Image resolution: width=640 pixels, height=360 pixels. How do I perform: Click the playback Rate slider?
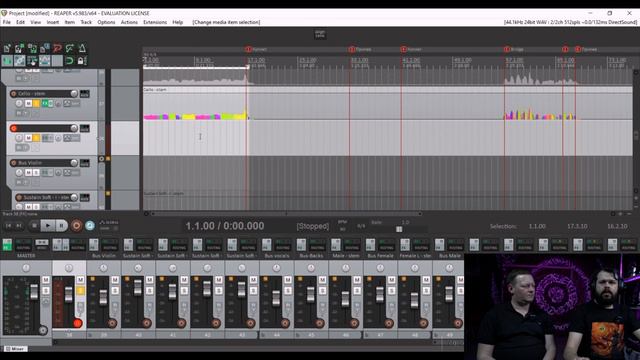399,229
